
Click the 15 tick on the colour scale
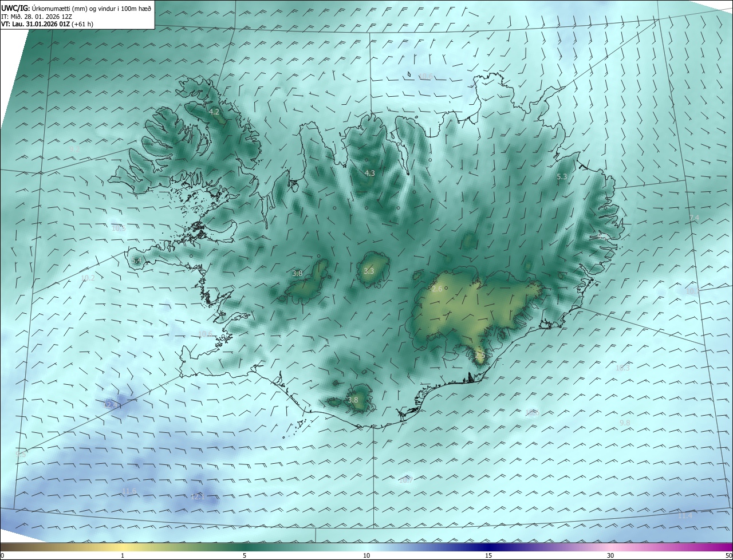coord(488,555)
